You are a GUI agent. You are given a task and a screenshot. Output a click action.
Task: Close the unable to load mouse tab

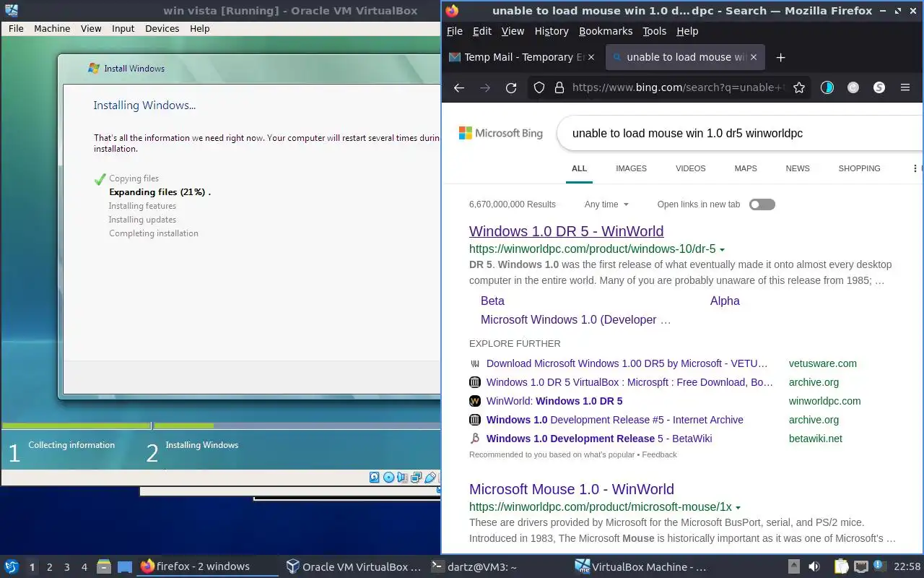[755, 57]
